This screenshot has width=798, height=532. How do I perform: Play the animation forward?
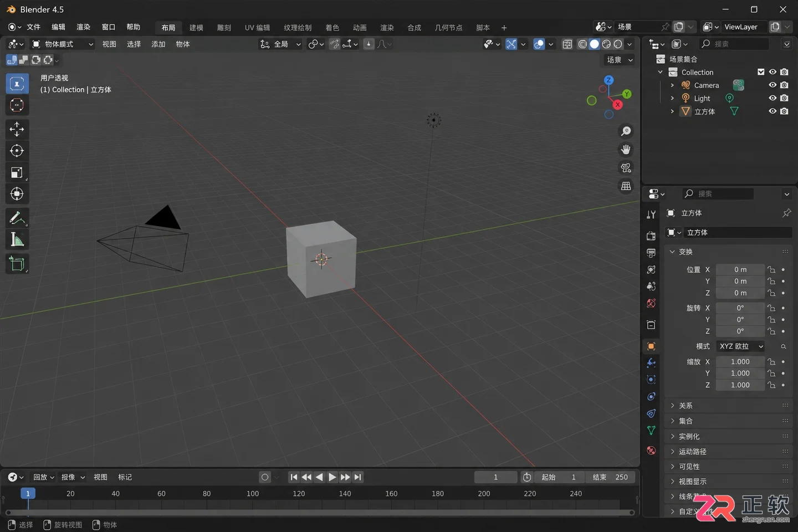pos(332,477)
